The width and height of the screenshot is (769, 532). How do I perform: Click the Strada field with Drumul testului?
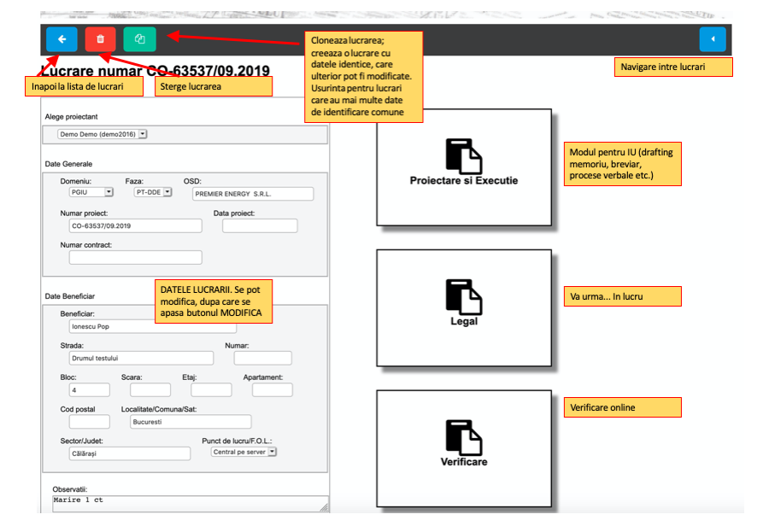click(x=141, y=359)
